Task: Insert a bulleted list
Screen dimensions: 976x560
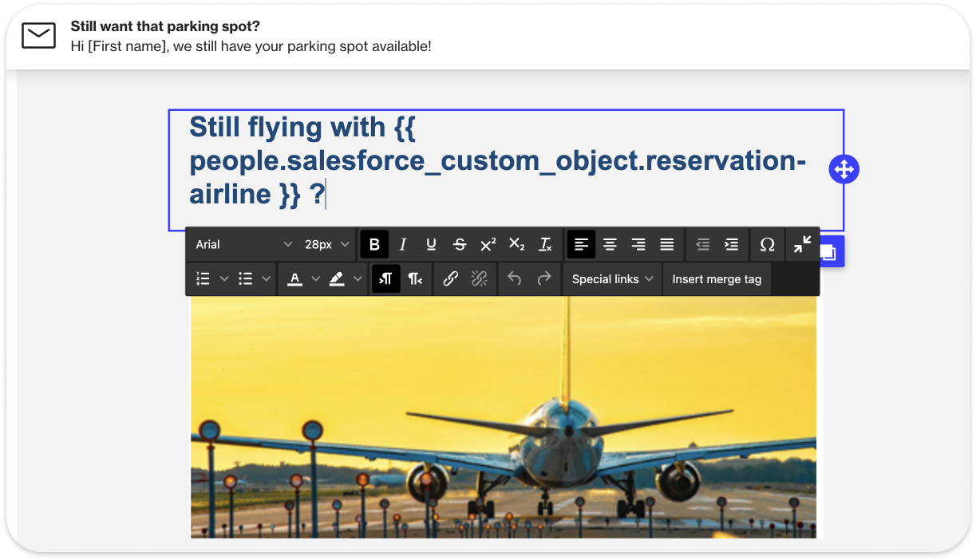Action: pyautogui.click(x=246, y=278)
